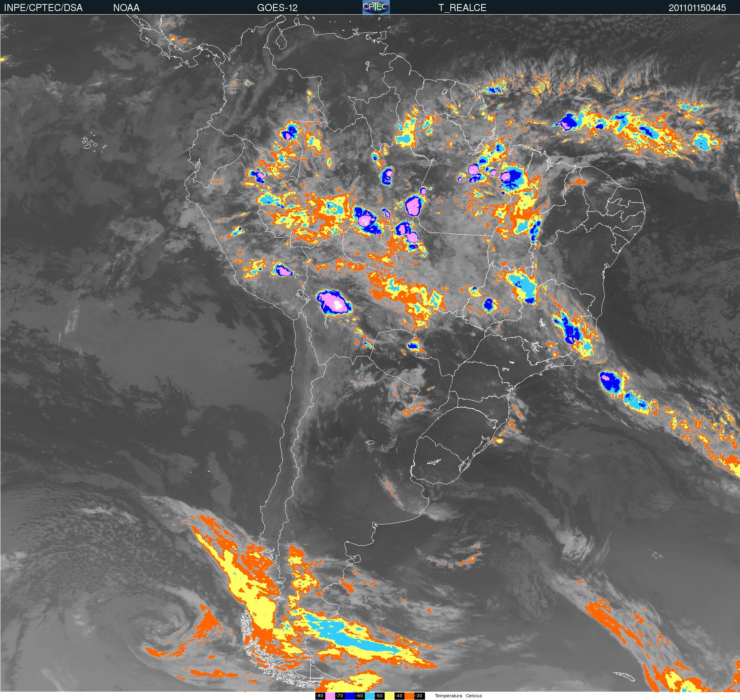Click the -70 legend value
The image size is (740, 700).
coord(340,696)
